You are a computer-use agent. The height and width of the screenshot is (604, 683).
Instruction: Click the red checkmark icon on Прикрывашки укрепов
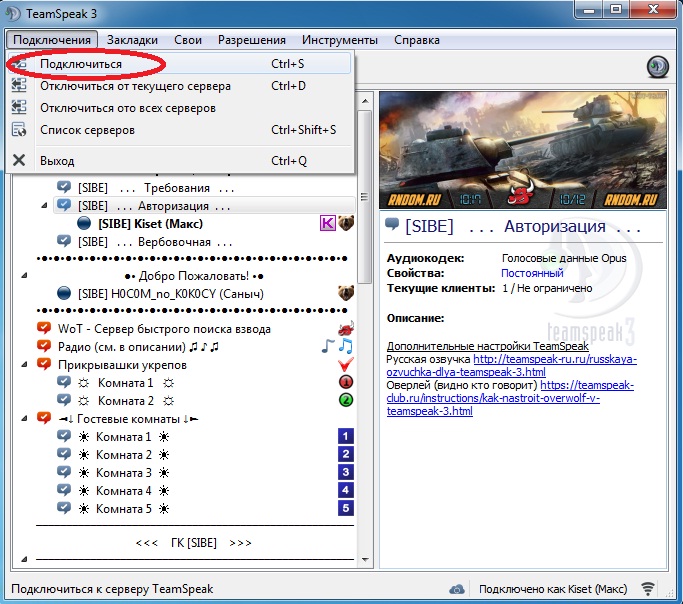(x=346, y=364)
